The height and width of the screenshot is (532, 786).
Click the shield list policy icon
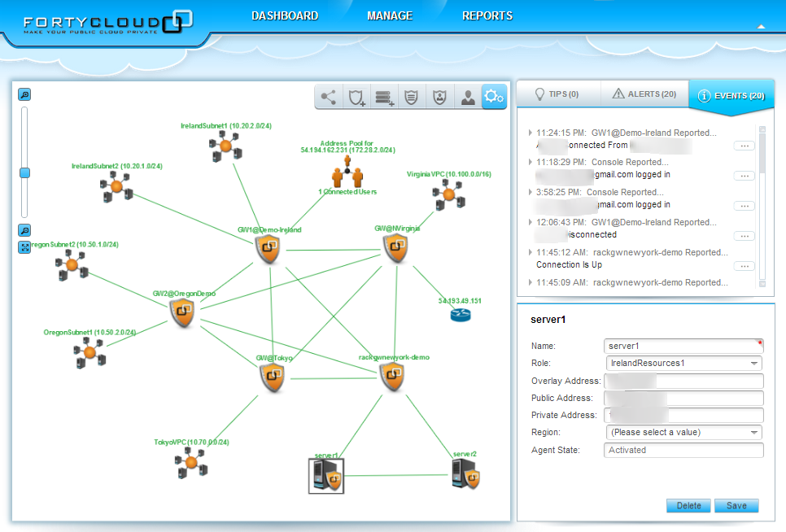412,97
